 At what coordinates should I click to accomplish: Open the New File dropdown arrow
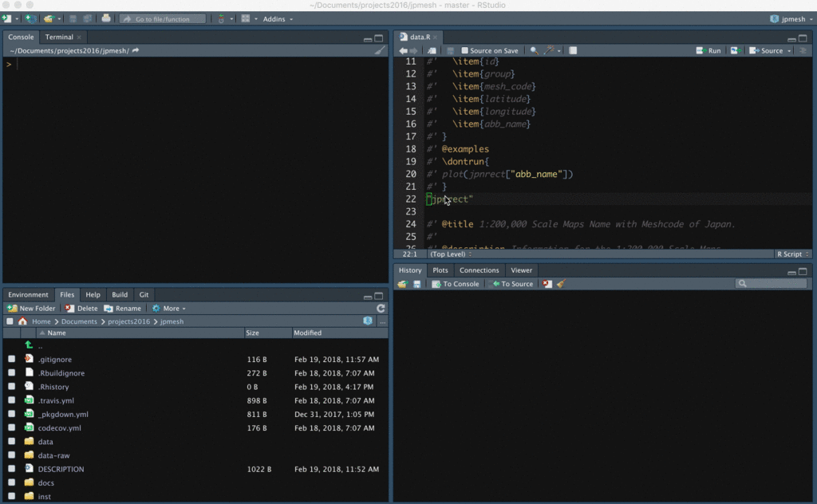(17, 19)
